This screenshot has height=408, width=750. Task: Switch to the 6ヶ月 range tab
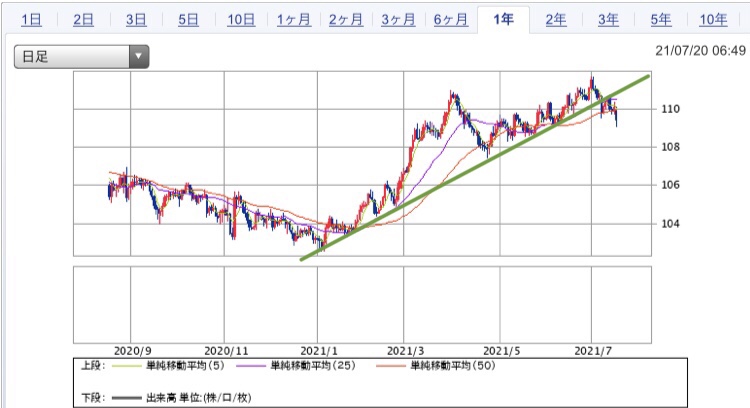pos(451,20)
